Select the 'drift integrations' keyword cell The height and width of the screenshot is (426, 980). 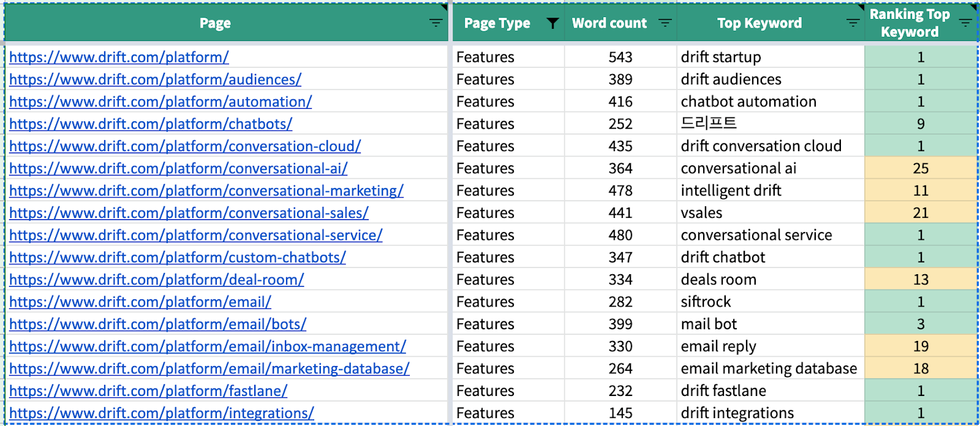pyautogui.click(x=771, y=413)
